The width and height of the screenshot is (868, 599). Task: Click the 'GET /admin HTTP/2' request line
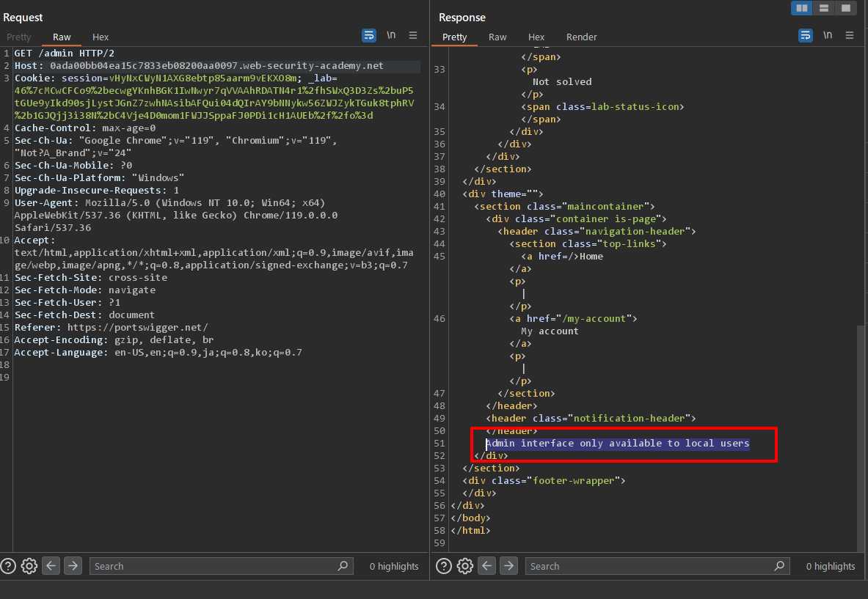click(x=65, y=53)
